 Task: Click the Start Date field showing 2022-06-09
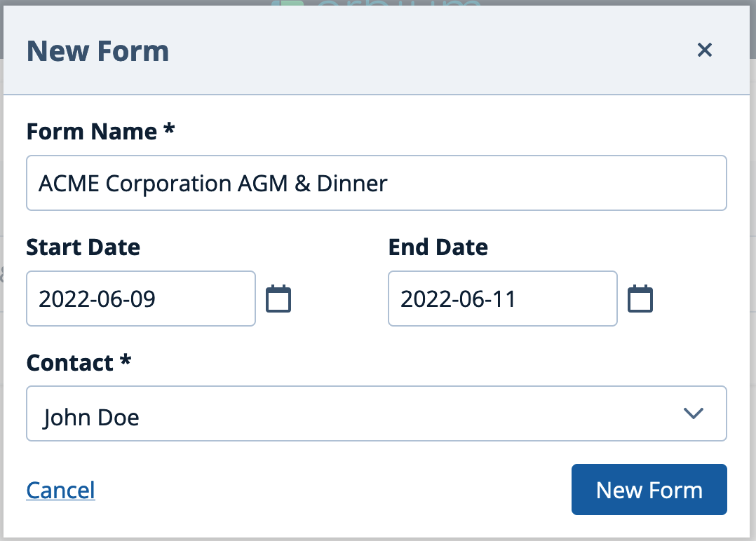[x=140, y=298]
